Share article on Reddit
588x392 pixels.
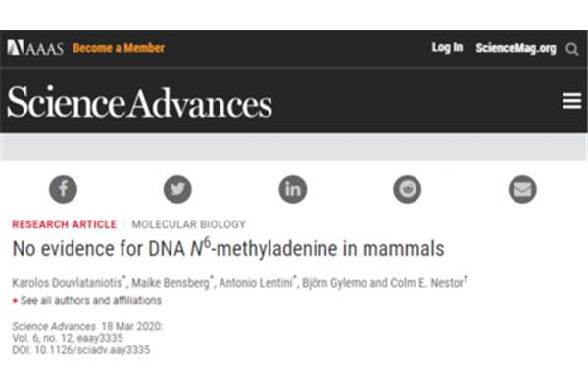[408, 189]
